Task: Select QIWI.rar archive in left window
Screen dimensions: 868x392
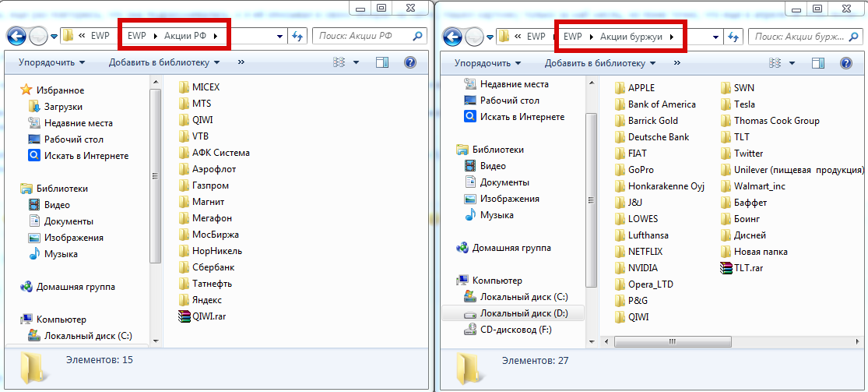Action: click(202, 316)
